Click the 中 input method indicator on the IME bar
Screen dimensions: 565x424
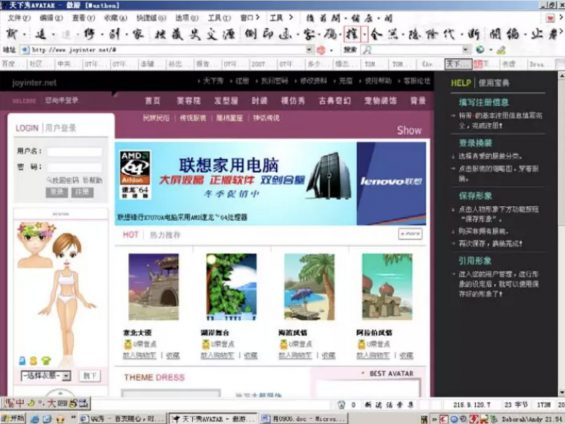tap(20, 403)
